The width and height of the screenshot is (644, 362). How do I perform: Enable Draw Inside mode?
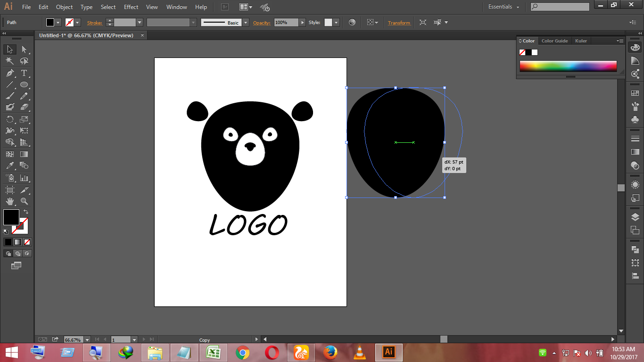tap(27, 254)
